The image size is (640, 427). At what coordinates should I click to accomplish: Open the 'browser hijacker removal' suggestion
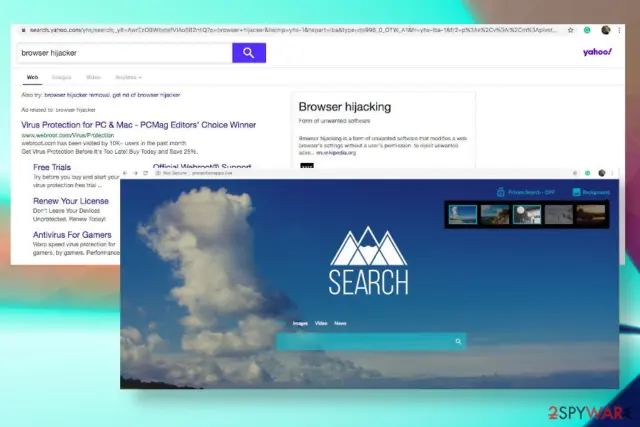tap(77, 95)
